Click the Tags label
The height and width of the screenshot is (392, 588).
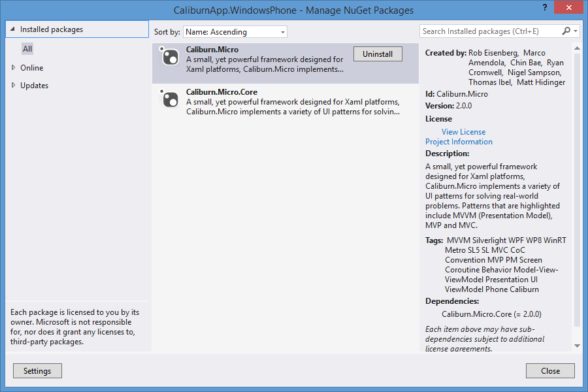[434, 240]
